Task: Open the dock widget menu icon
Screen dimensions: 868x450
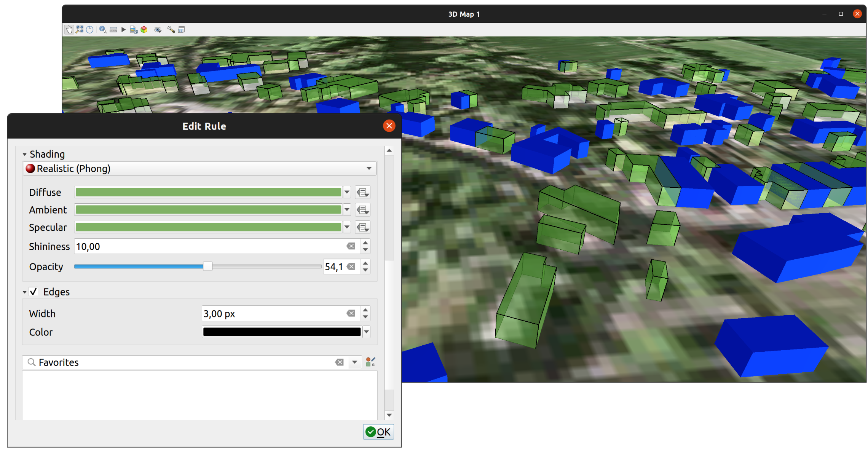Action: pos(182,30)
